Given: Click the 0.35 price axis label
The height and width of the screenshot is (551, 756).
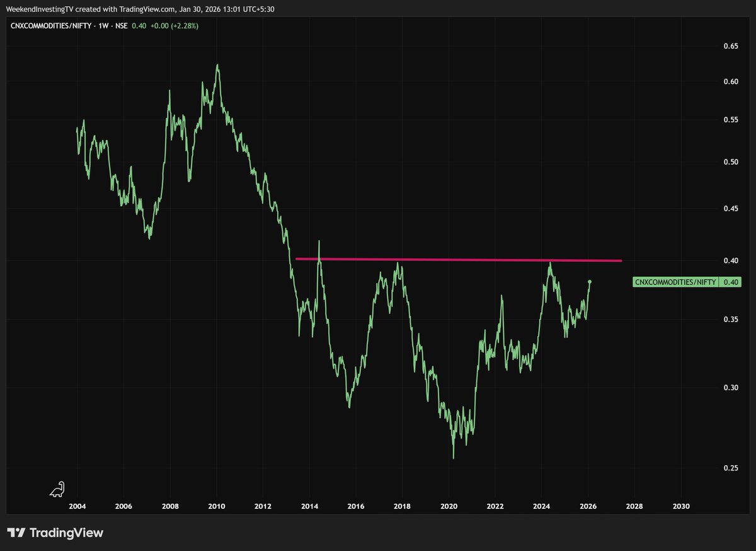Looking at the screenshot, I should [x=731, y=320].
